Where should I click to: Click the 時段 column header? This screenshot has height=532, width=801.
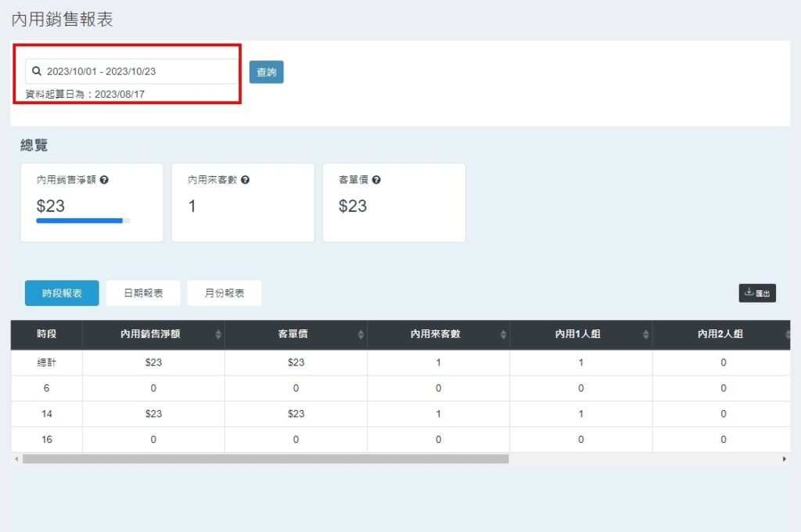[x=47, y=334]
